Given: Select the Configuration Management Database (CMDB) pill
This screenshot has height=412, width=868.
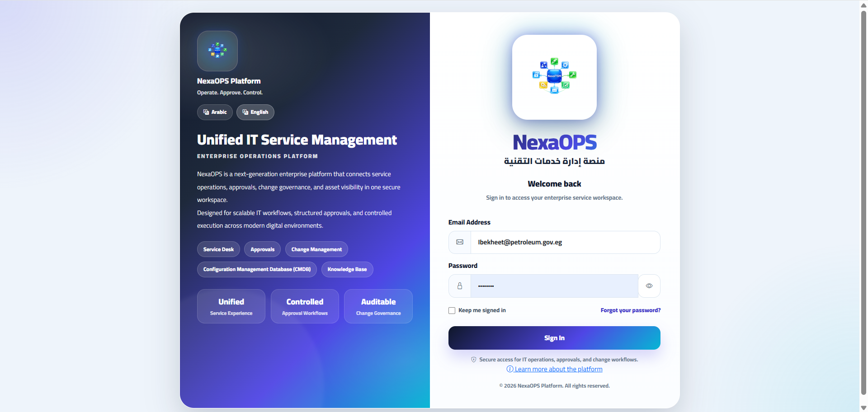Looking at the screenshot, I should (x=257, y=269).
